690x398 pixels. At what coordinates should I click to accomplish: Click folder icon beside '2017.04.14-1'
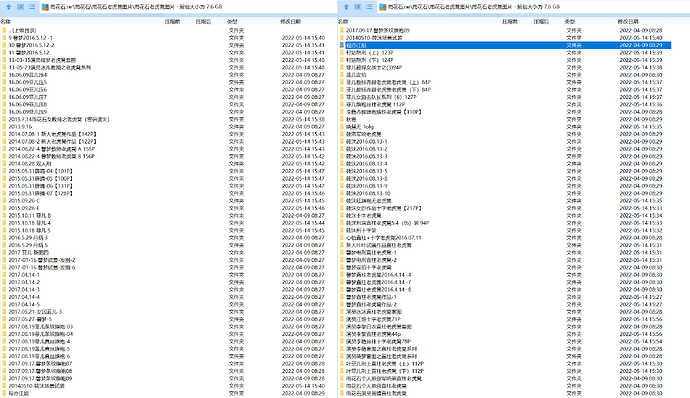4,274
